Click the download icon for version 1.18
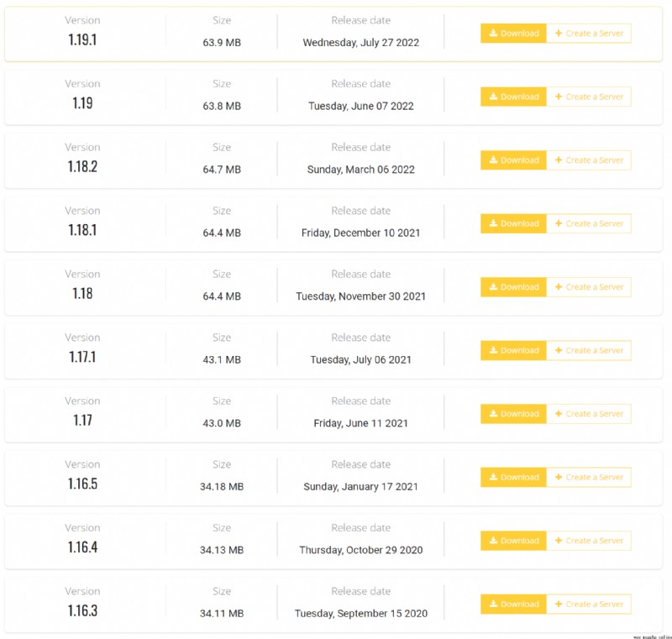This screenshot has height=639, width=672. click(493, 286)
